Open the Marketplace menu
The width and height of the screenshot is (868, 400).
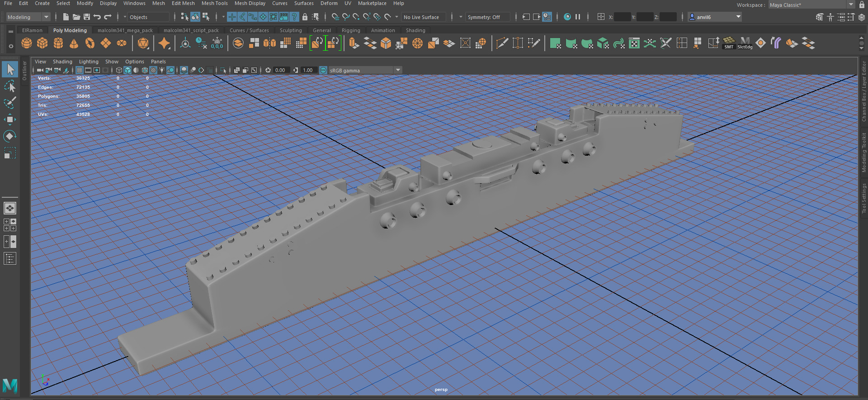(372, 3)
